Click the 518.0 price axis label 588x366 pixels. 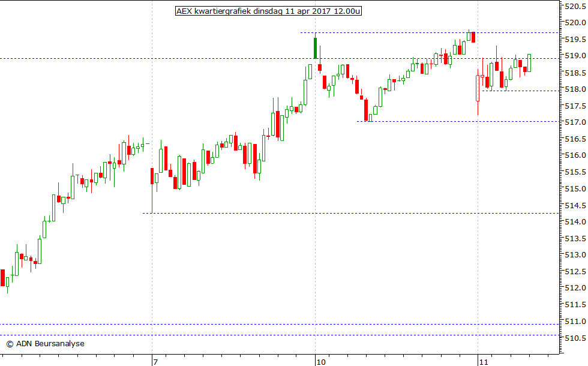(575, 89)
